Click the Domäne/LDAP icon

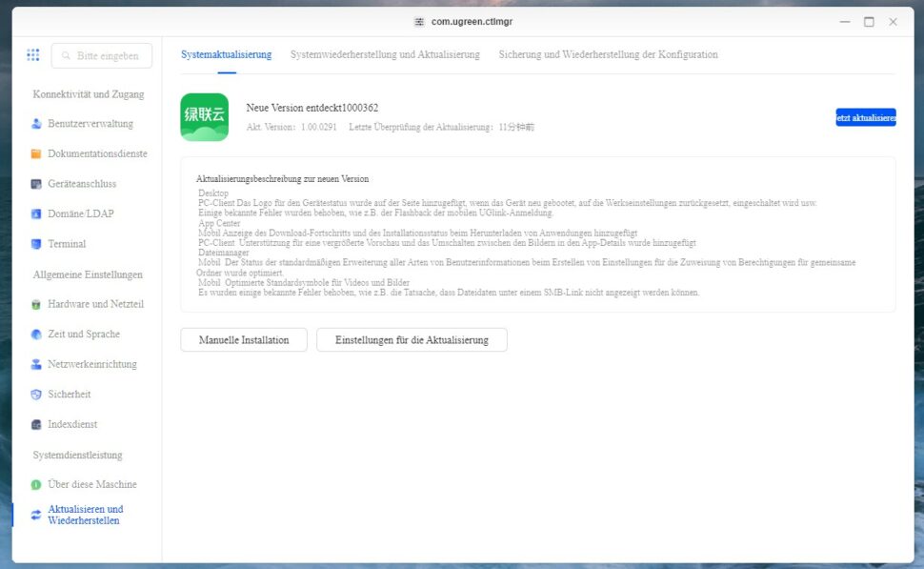pos(36,214)
